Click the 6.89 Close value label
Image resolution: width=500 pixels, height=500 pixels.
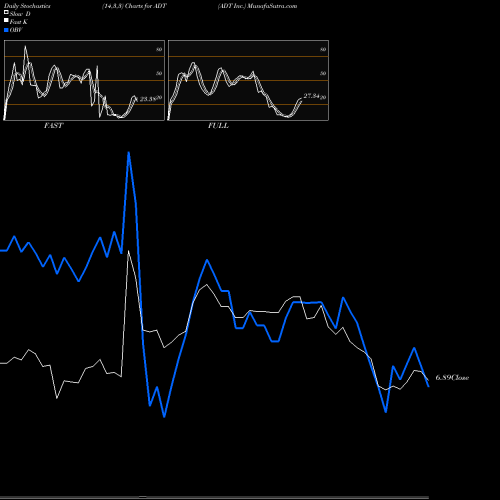click(x=452, y=378)
